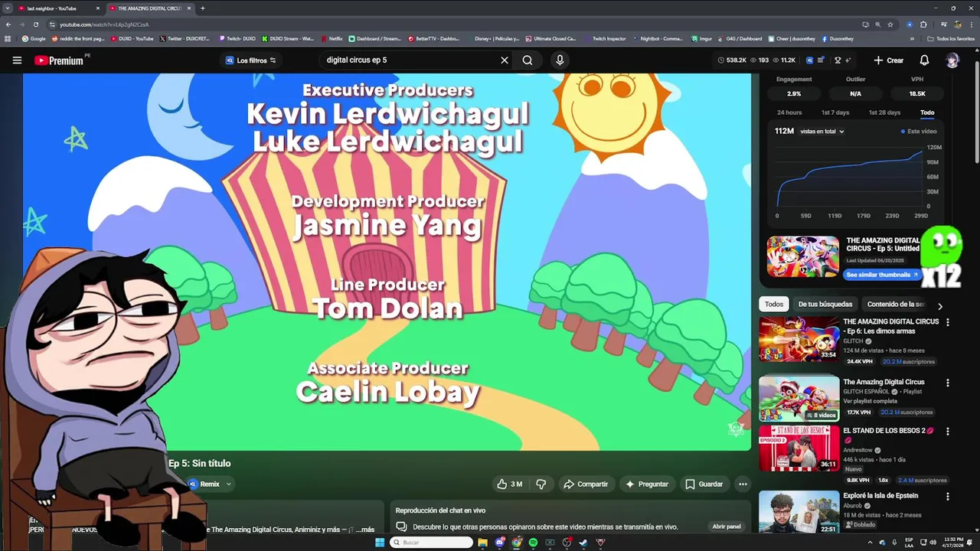The image size is (980, 551).
Task: Open the Windows Start menu
Action: point(380,543)
